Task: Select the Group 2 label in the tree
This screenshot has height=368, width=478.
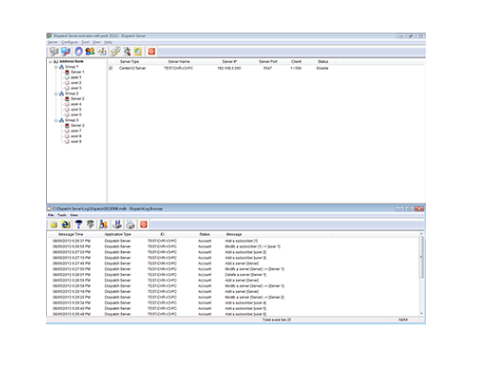Action: pos(72,93)
